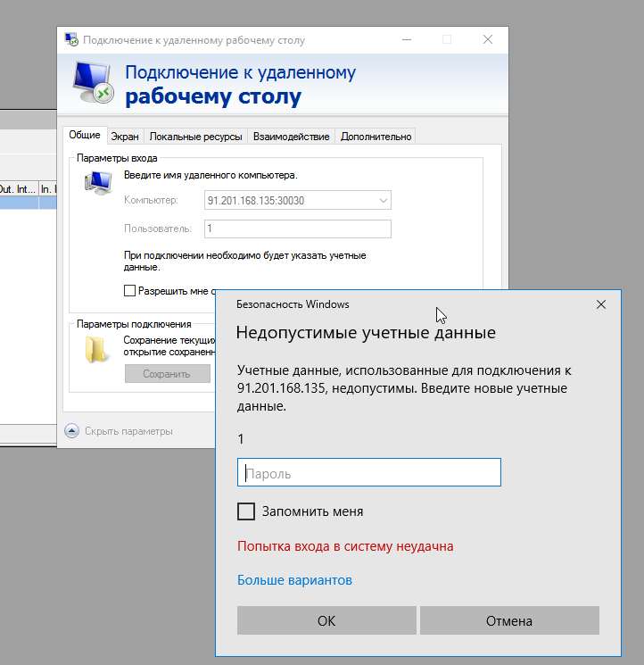Screen dimensions: 644x665
Task: Click heading Недопустимые учетные данные
Action: 366,332
